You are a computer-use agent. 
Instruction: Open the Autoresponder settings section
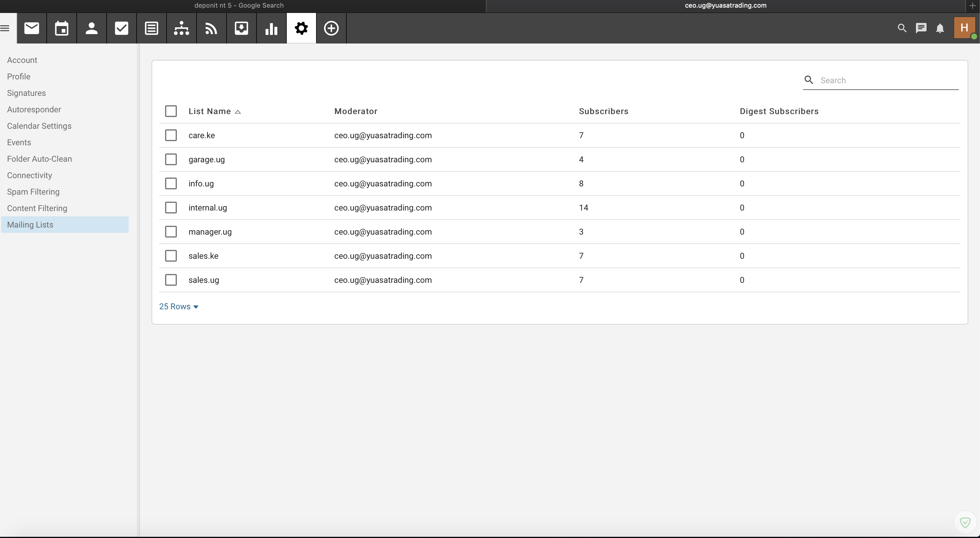(34, 110)
